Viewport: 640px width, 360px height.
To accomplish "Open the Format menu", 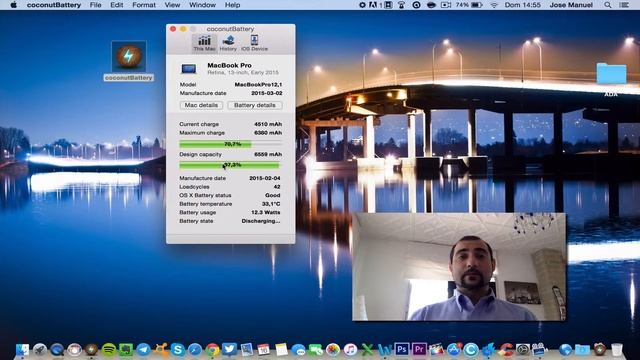I will [x=144, y=5].
